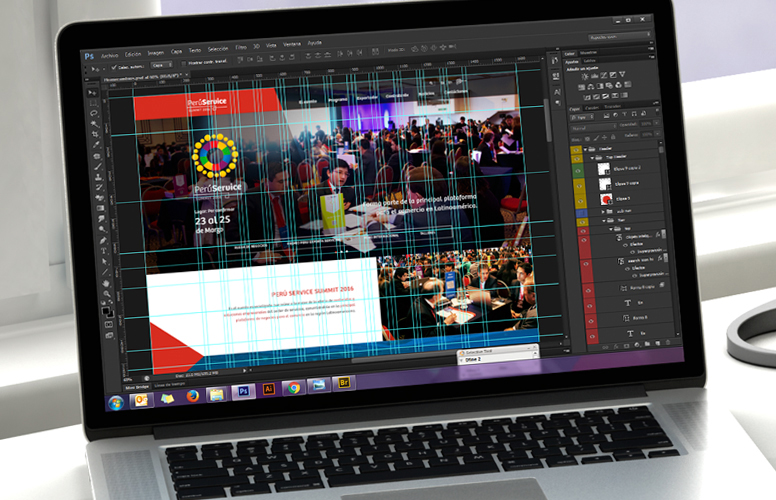
Task: Open the Windows Start menu
Action: 116,403
